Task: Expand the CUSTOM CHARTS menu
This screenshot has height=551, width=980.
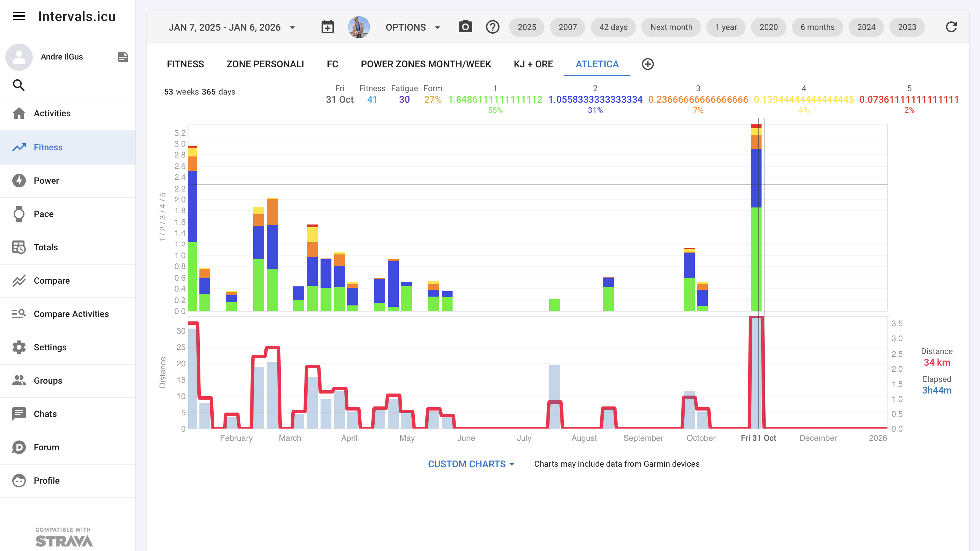Action: tap(471, 464)
